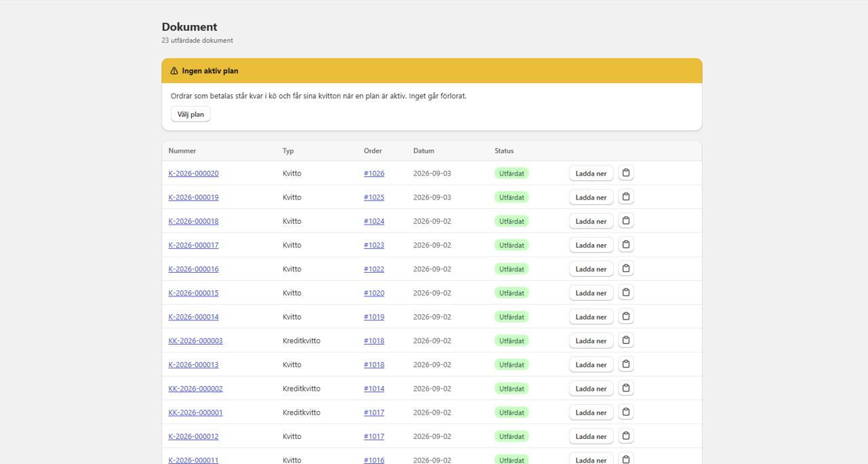Screen dimensions: 868x464
Task: Click clipboard icon in KK-2026-000001 row
Action: pos(626,412)
